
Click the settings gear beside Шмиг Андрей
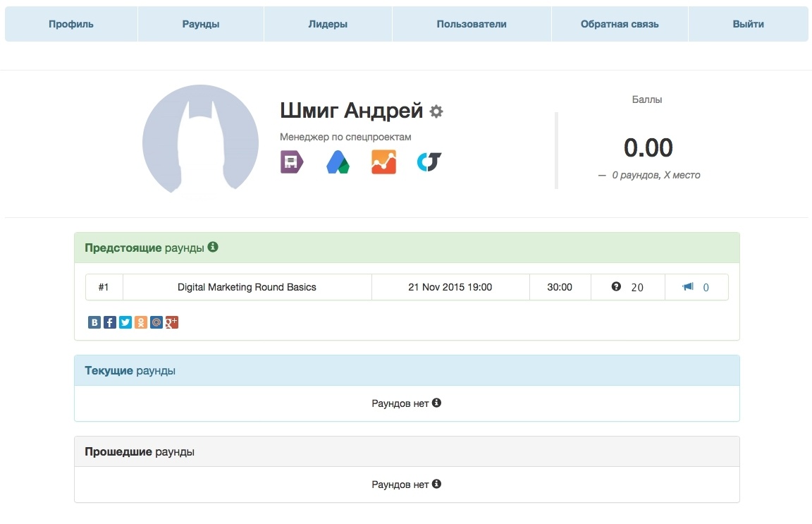coord(436,111)
